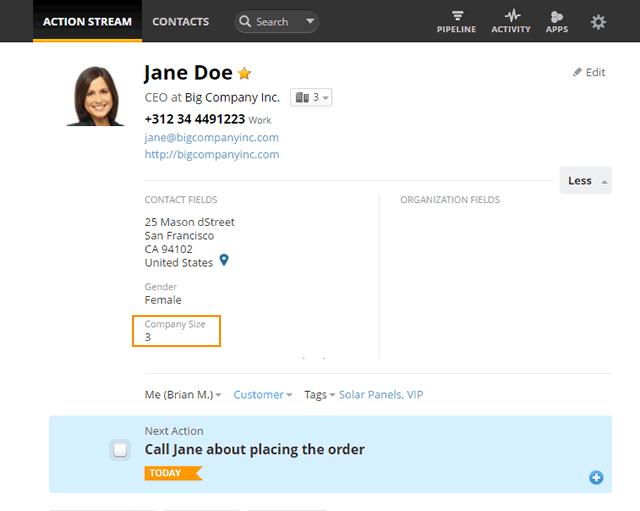Click the Company Size value 3
This screenshot has height=511, width=640.
coord(148,337)
